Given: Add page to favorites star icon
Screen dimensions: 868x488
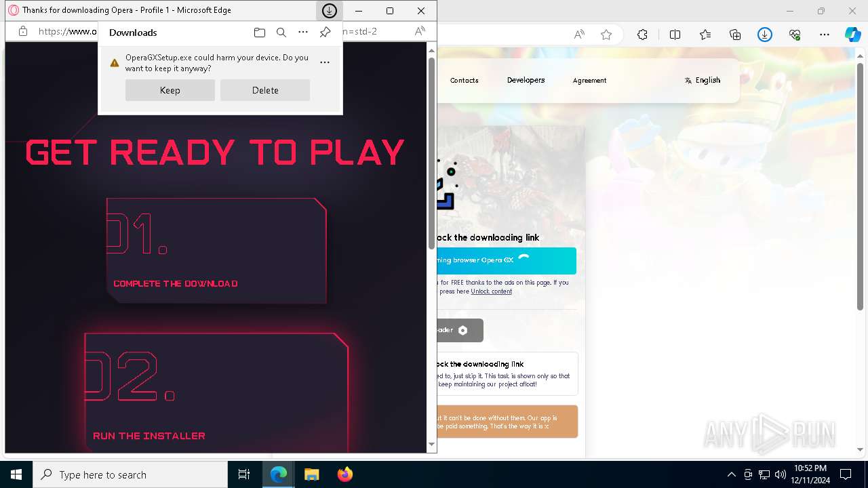Looking at the screenshot, I should click(606, 35).
